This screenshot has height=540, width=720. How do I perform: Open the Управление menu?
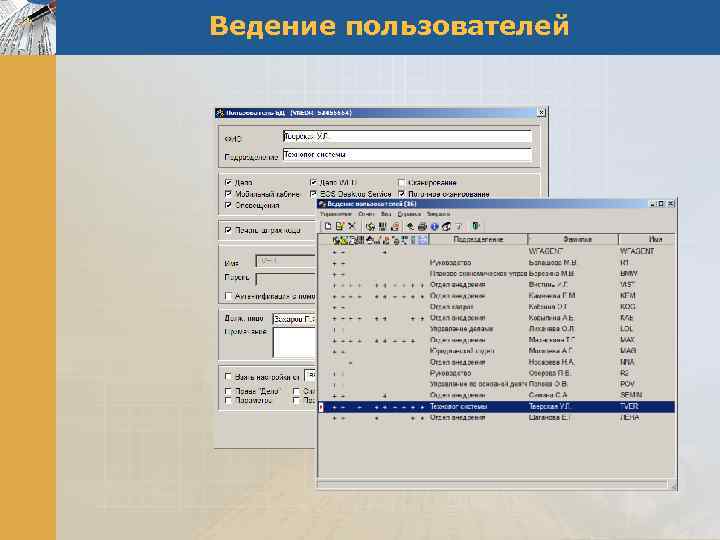[336, 214]
